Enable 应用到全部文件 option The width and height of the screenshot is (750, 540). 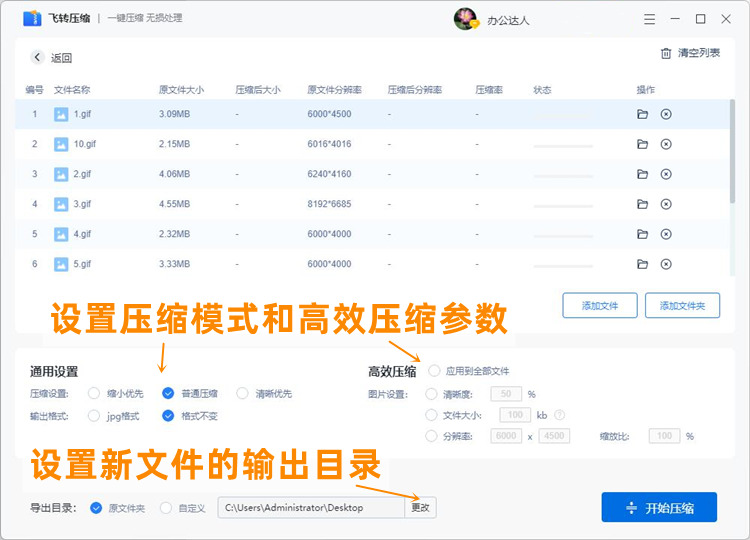pos(434,371)
